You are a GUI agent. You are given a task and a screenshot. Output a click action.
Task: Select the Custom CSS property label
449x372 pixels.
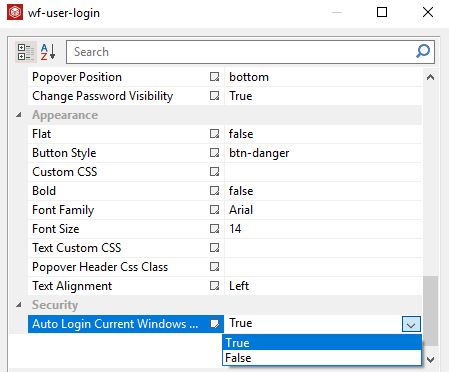pyautogui.click(x=65, y=172)
